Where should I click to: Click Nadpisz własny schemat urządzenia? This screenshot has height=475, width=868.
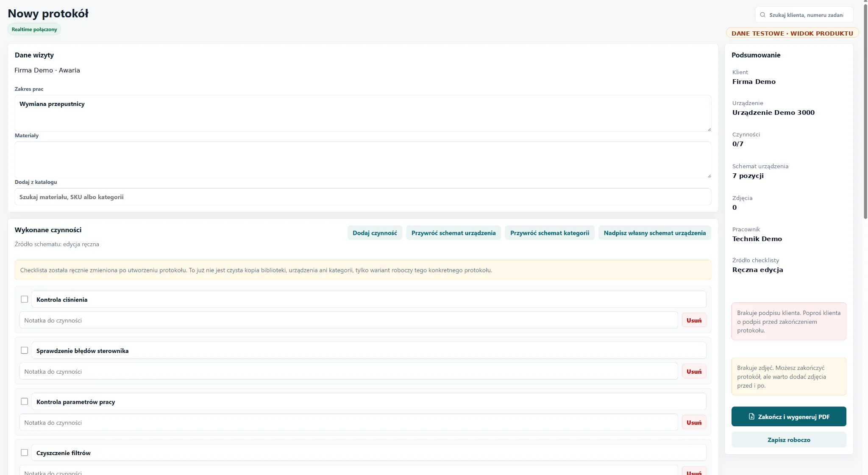point(655,233)
